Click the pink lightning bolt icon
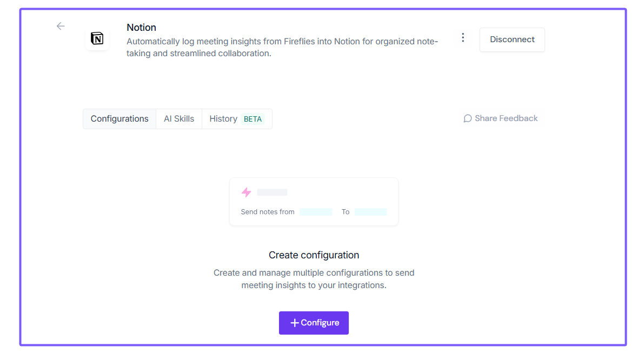This screenshot has height=360, width=644. [x=247, y=192]
